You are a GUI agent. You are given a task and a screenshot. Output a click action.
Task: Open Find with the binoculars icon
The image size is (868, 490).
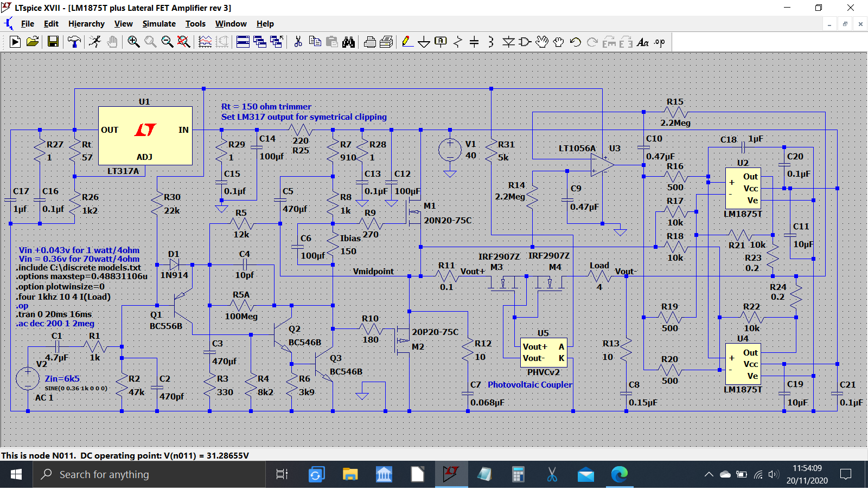point(349,42)
